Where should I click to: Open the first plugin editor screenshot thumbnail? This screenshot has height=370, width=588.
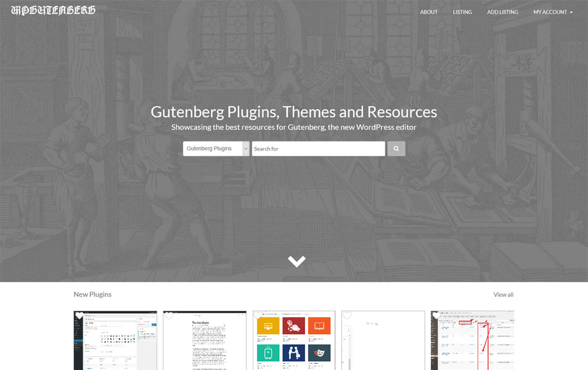tap(115, 340)
